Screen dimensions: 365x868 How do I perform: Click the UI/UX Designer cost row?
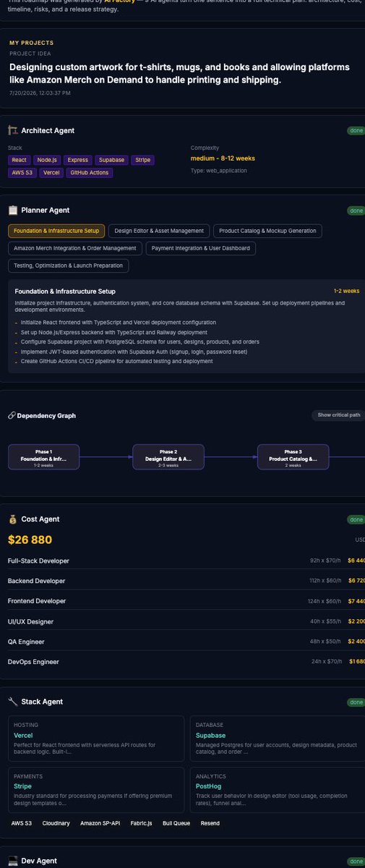point(186,621)
